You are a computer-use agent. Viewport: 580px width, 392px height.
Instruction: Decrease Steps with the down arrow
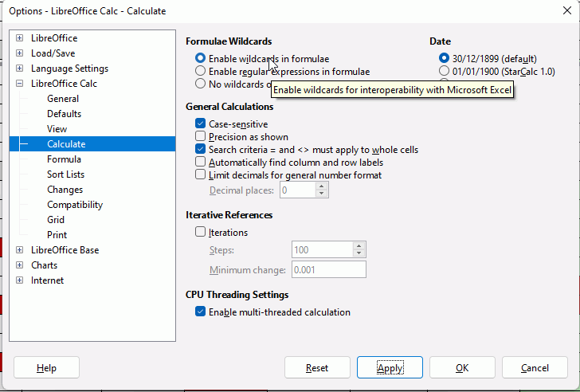(359, 253)
